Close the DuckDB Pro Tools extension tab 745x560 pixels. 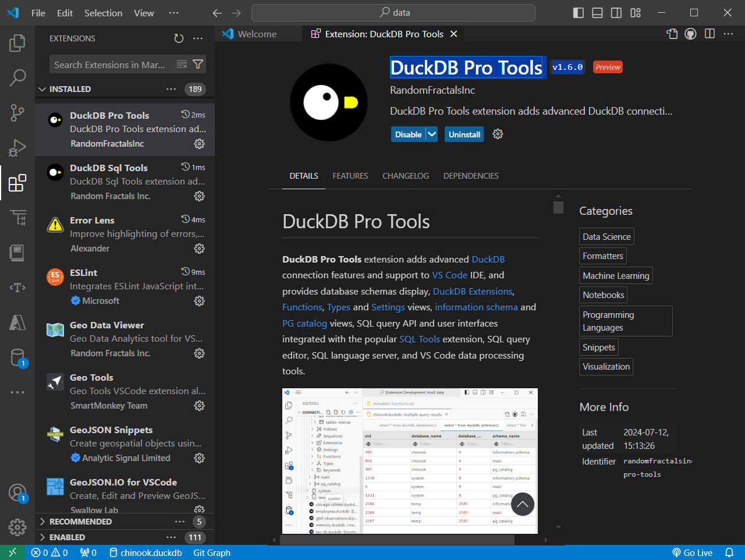pyautogui.click(x=453, y=34)
